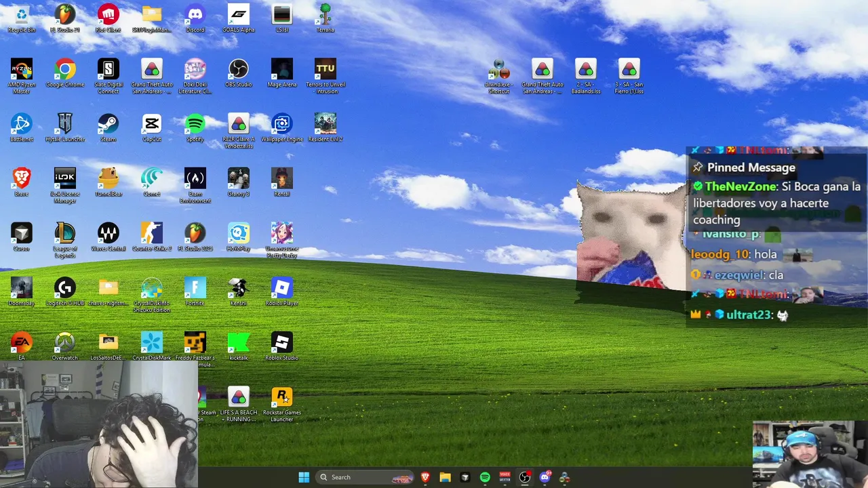Launch FL Studio 21 from the desktop
868x488 pixels.
pyautogui.click(x=65, y=19)
